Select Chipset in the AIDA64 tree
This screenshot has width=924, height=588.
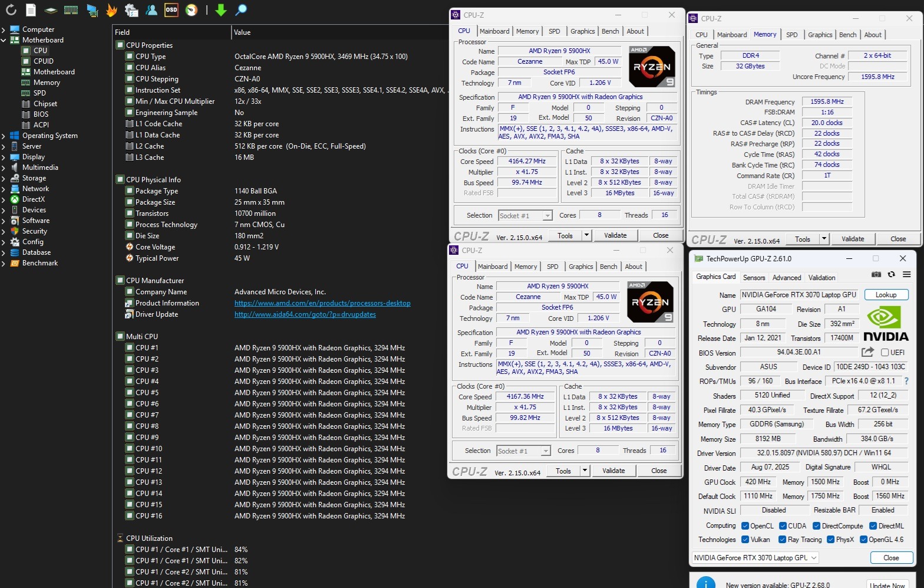45,104
